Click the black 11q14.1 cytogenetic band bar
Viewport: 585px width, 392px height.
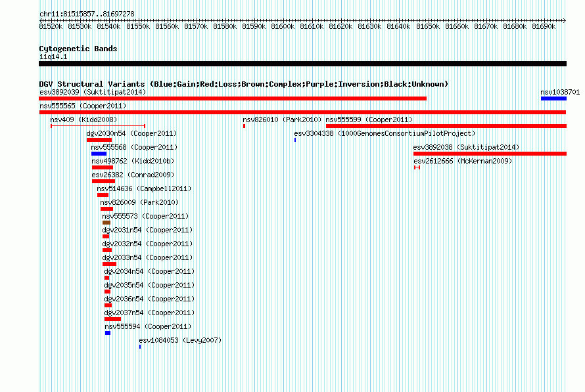tap(302, 64)
